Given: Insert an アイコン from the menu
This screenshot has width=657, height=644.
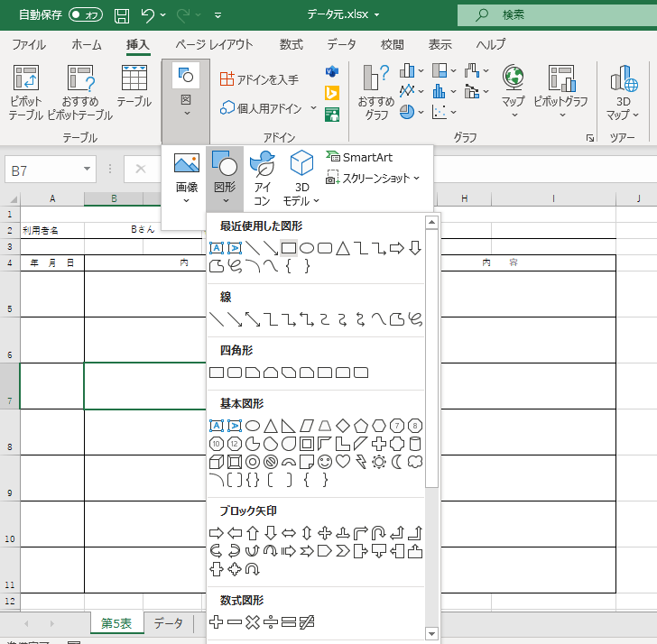Looking at the screenshot, I should (x=263, y=179).
